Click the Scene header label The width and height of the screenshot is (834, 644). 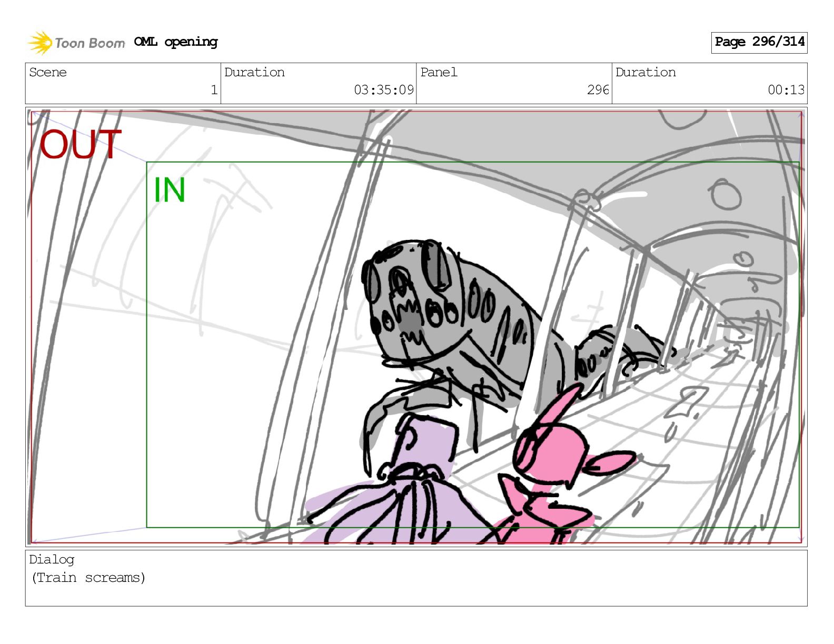(x=48, y=72)
